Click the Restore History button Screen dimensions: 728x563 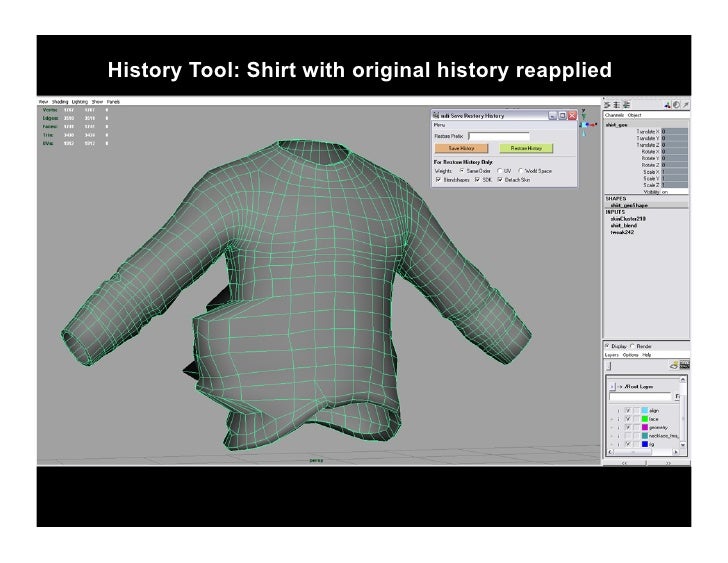click(525, 147)
